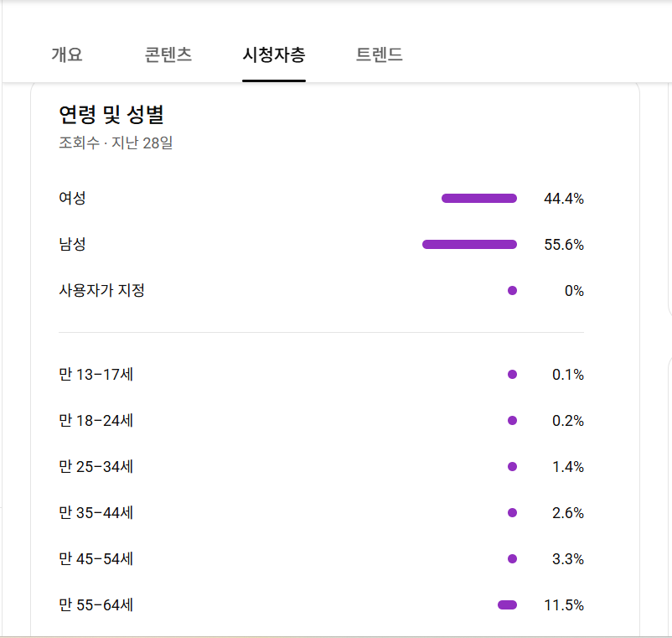Select the 시청자층 tab
The image size is (672, 638).
point(274,55)
